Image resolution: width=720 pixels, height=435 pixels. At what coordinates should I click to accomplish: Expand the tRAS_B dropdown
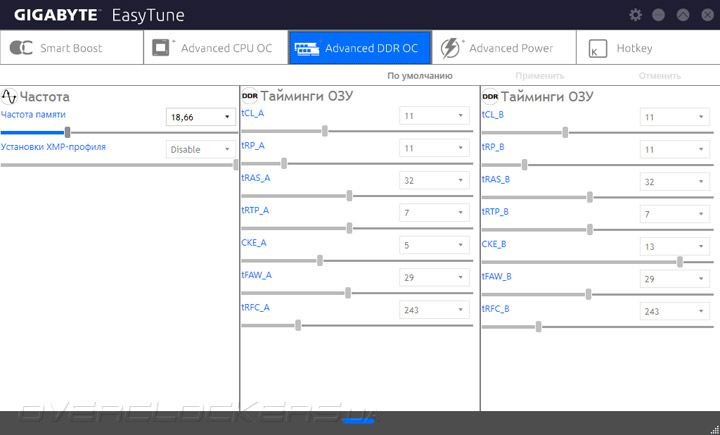tap(675, 182)
